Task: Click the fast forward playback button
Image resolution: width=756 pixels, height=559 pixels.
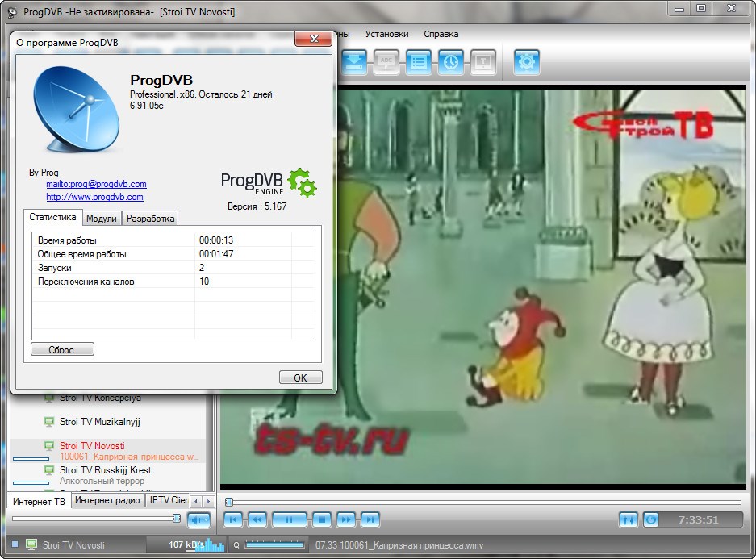Action: tap(346, 520)
